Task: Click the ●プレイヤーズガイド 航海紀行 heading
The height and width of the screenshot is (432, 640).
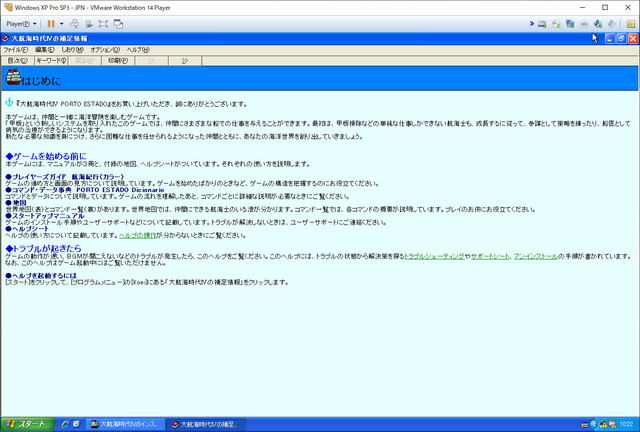Action: tap(64, 177)
